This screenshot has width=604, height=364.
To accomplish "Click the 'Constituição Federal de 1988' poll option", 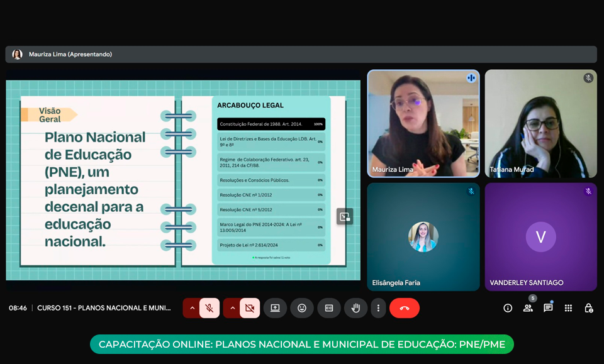I will (271, 124).
